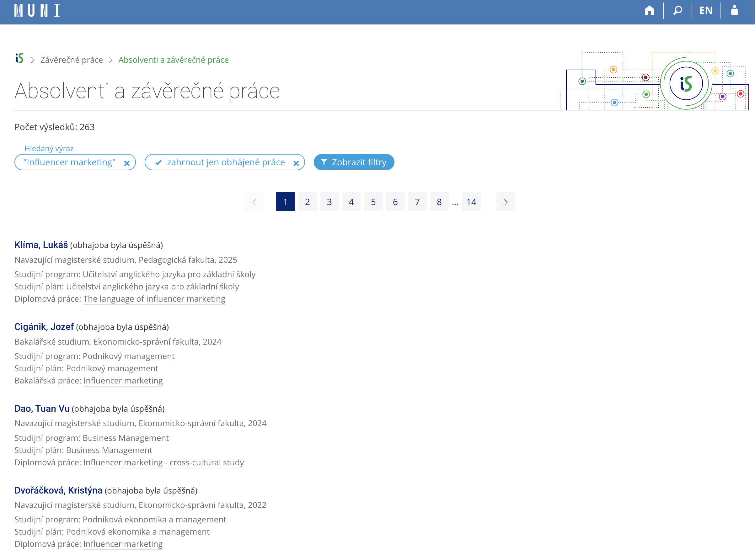Click the IS icon in the breadcrumb
Viewport: 755px width, 560px height.
tap(19, 59)
